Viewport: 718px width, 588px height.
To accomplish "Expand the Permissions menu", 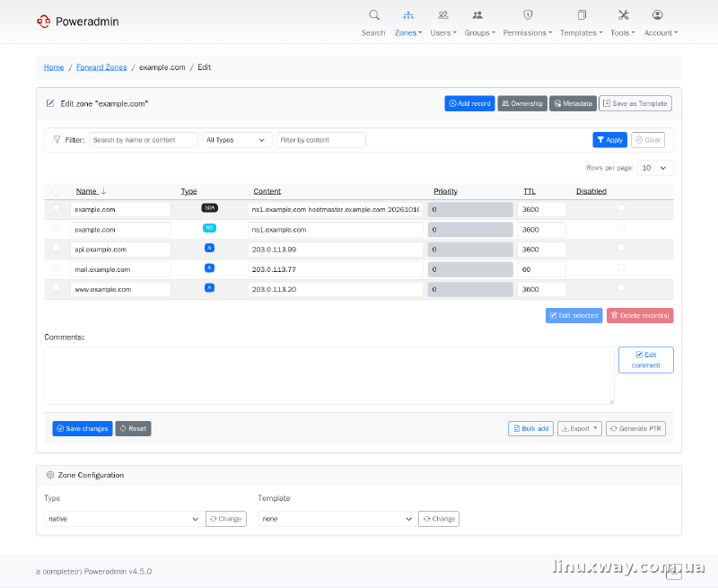I will 528,33.
